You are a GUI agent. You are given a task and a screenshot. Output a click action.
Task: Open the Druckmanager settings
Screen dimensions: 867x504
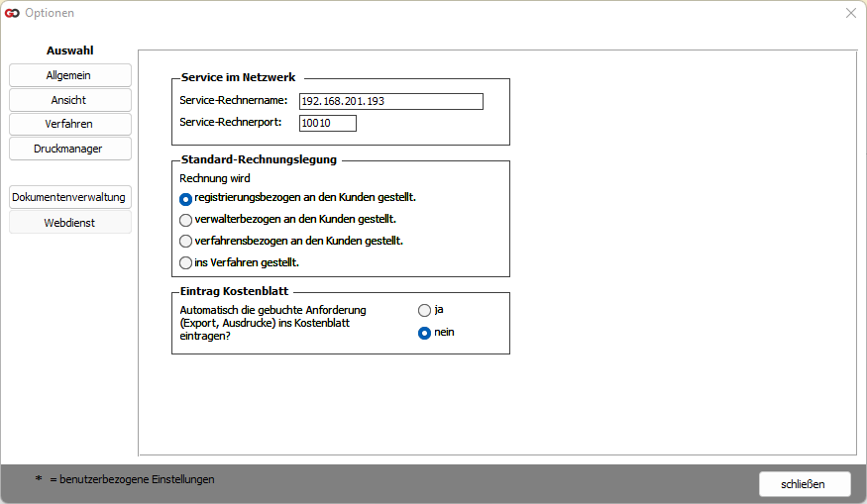click(69, 149)
